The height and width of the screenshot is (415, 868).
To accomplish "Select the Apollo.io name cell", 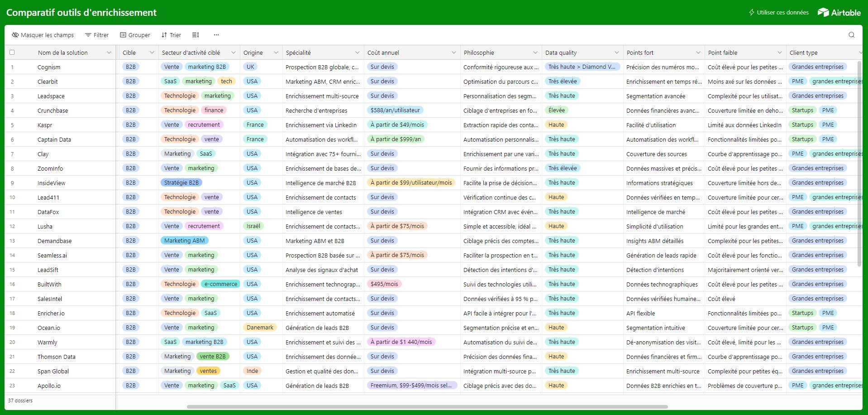I will pos(49,386).
